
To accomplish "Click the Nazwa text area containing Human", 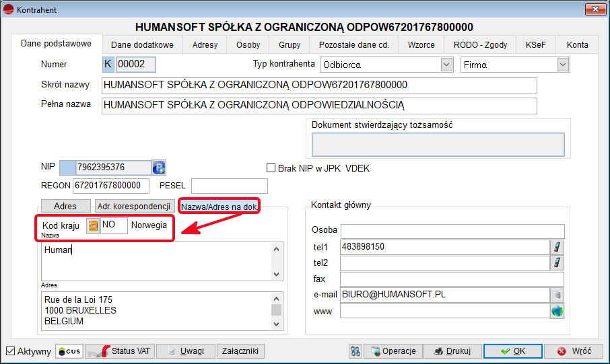I will [156, 261].
